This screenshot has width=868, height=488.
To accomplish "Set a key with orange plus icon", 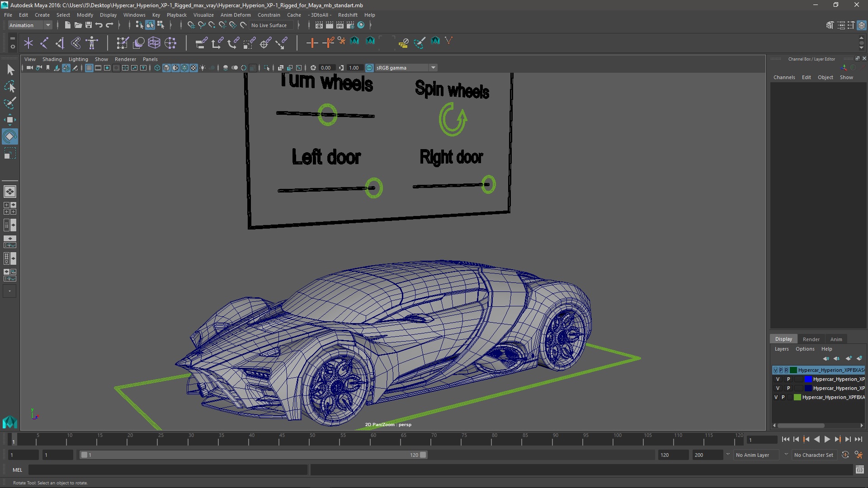I will tap(312, 43).
